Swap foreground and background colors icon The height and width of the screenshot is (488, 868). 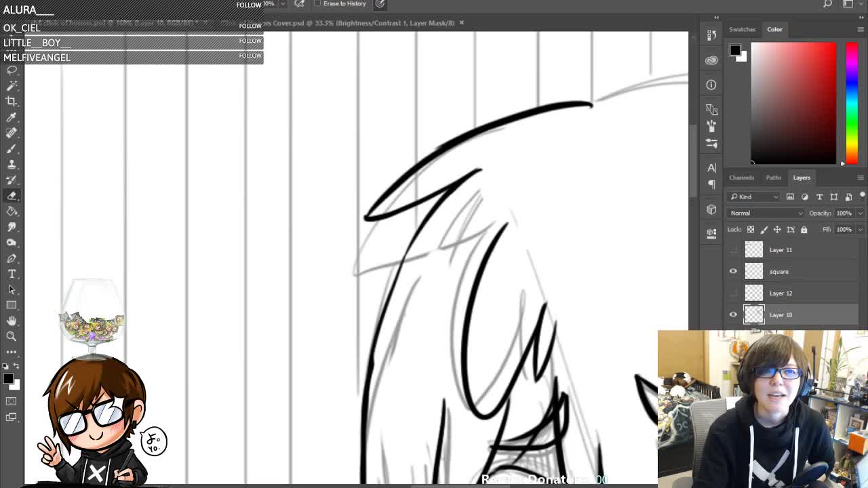[x=18, y=366]
